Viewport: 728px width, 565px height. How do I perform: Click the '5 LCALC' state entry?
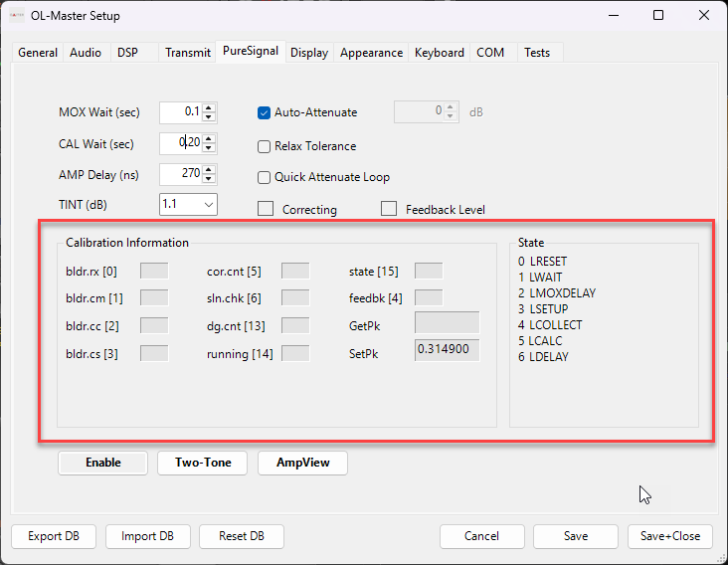tap(540, 341)
